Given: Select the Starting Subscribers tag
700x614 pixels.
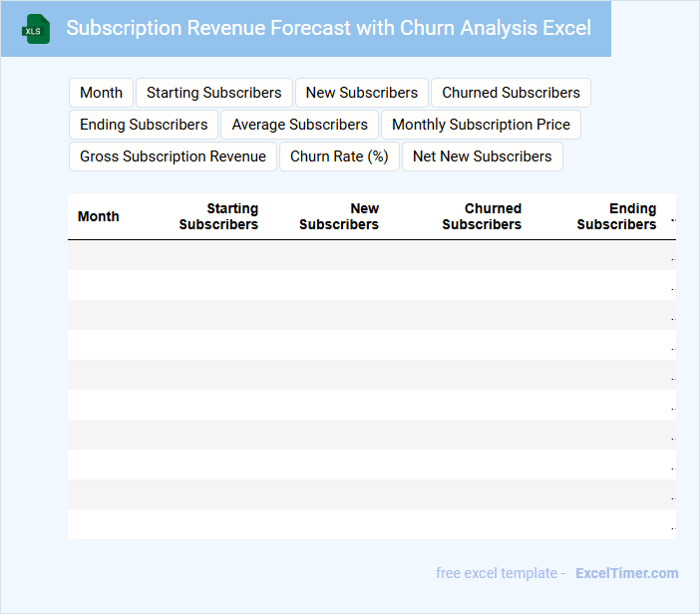Looking at the screenshot, I should (x=213, y=93).
